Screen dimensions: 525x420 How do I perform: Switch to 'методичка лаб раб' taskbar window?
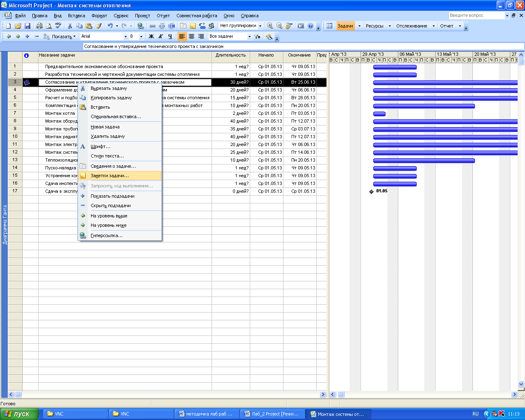207,414
